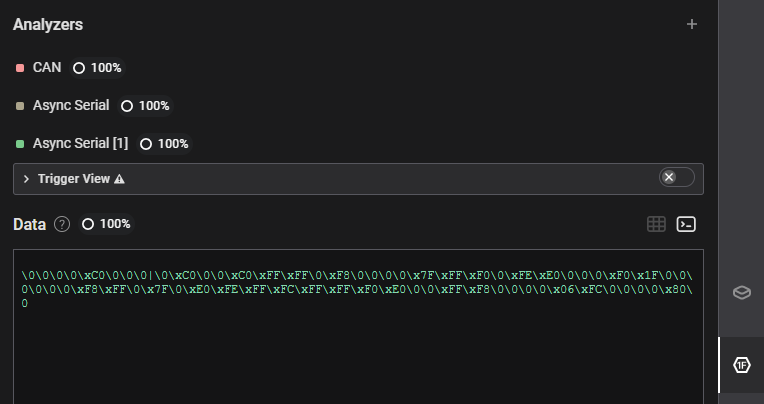This screenshot has height=404, width=764.
Task: Select the Async Serial [1] analyzer
Action: tap(80, 143)
